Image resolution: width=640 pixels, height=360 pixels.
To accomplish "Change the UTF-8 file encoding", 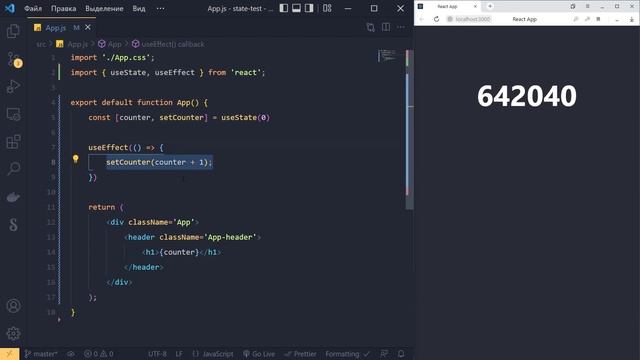I will click(x=157, y=354).
